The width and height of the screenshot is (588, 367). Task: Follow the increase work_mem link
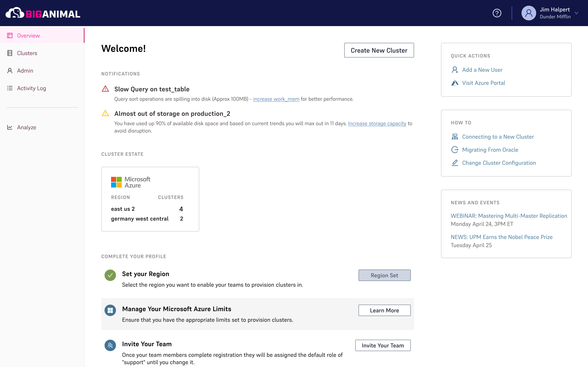(276, 99)
